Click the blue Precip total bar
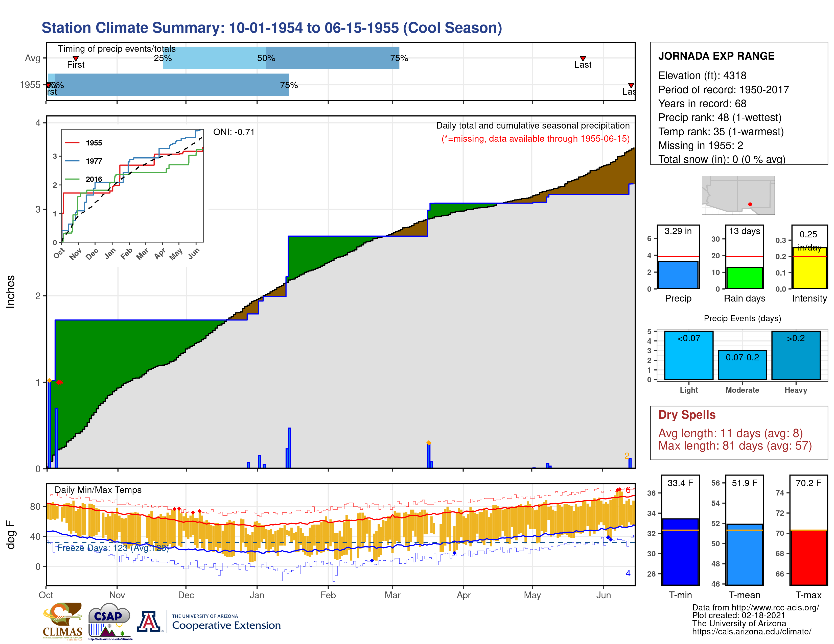 point(678,275)
